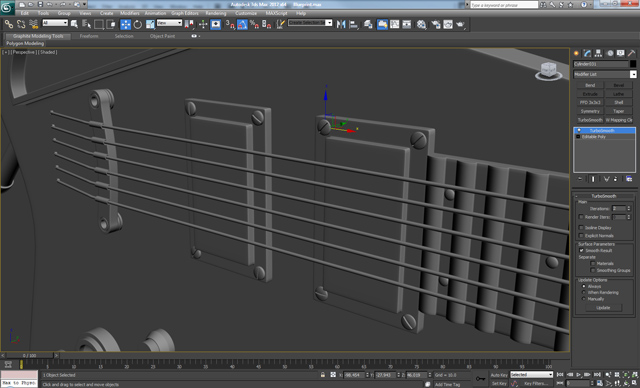Viewport: 640px width, 388px height.
Task: Open the Utilities hammer panel icon
Action: tap(631, 53)
